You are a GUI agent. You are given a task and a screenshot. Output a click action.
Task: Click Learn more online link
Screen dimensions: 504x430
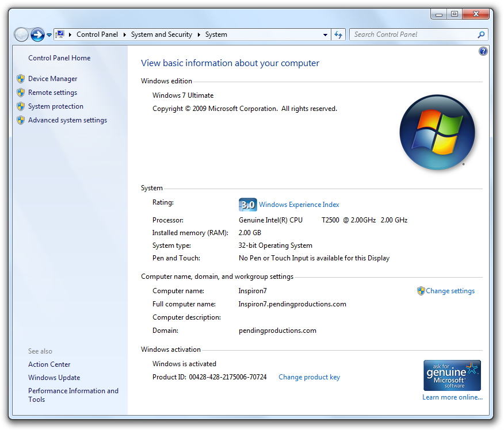[452, 397]
